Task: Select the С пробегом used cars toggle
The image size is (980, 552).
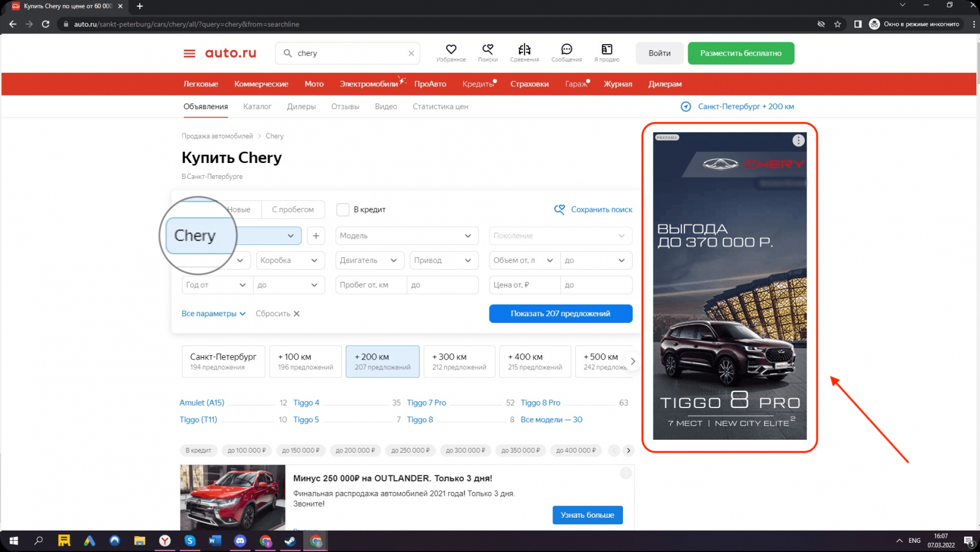Action: (293, 210)
